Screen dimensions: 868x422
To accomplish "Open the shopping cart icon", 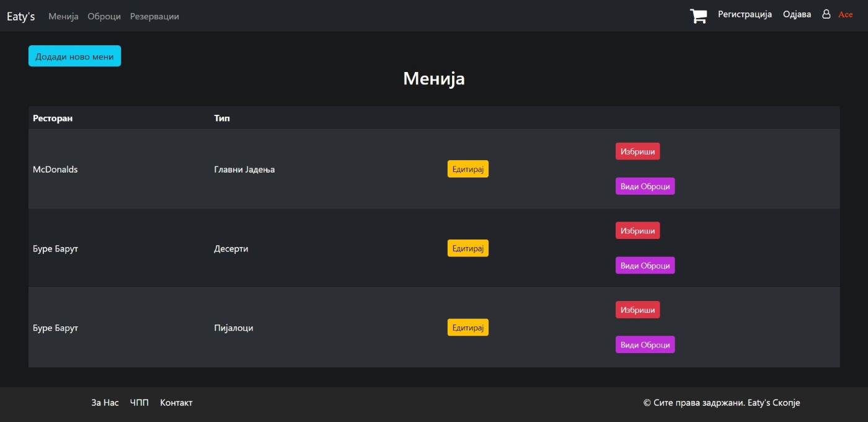I will tap(698, 16).
